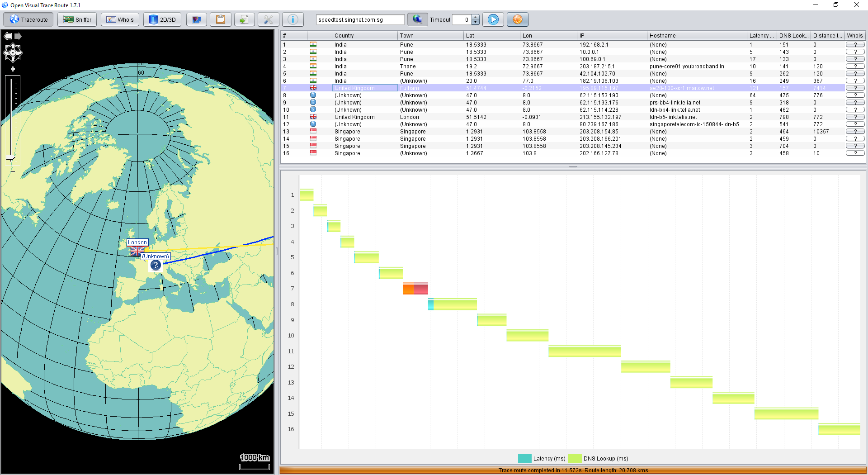The height and width of the screenshot is (475, 868).
Task: Toggle the Sniffer mode button
Action: pos(77,19)
